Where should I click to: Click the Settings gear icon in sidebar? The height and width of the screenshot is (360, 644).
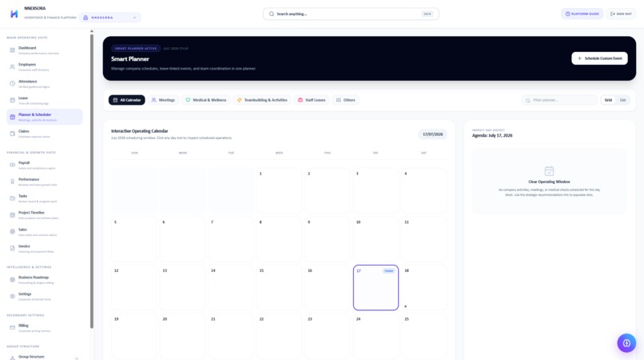[x=12, y=296]
